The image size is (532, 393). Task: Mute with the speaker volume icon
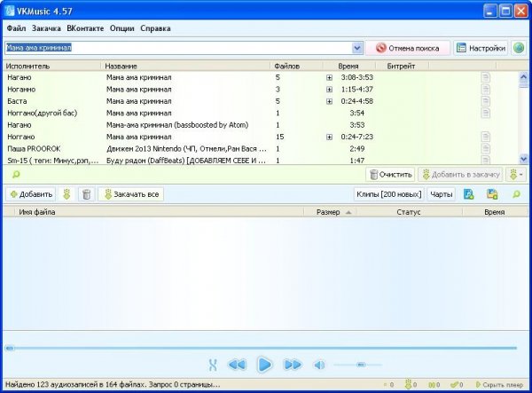coord(319,365)
